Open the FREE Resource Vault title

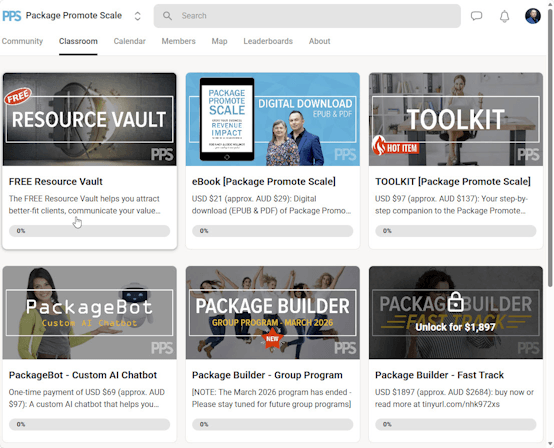point(55,182)
